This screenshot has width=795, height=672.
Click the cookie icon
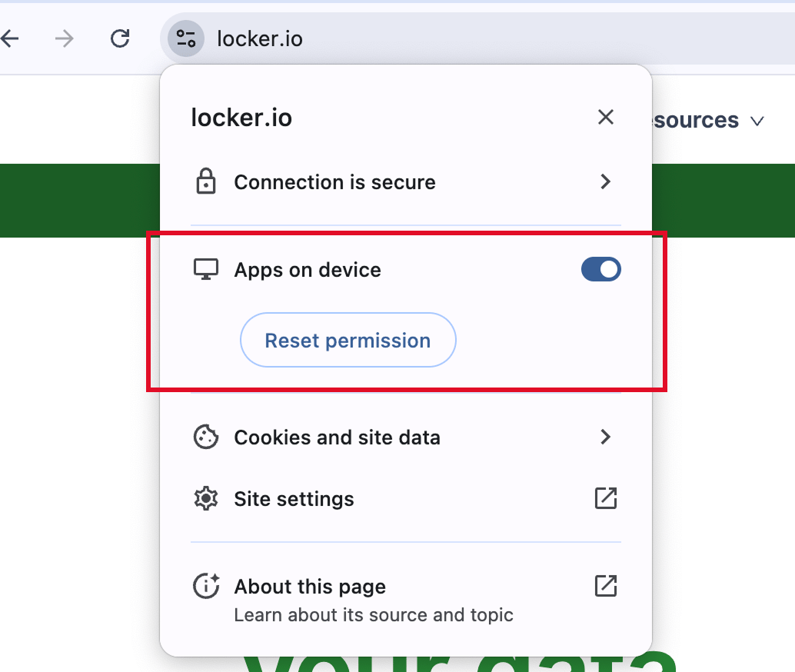coord(206,437)
